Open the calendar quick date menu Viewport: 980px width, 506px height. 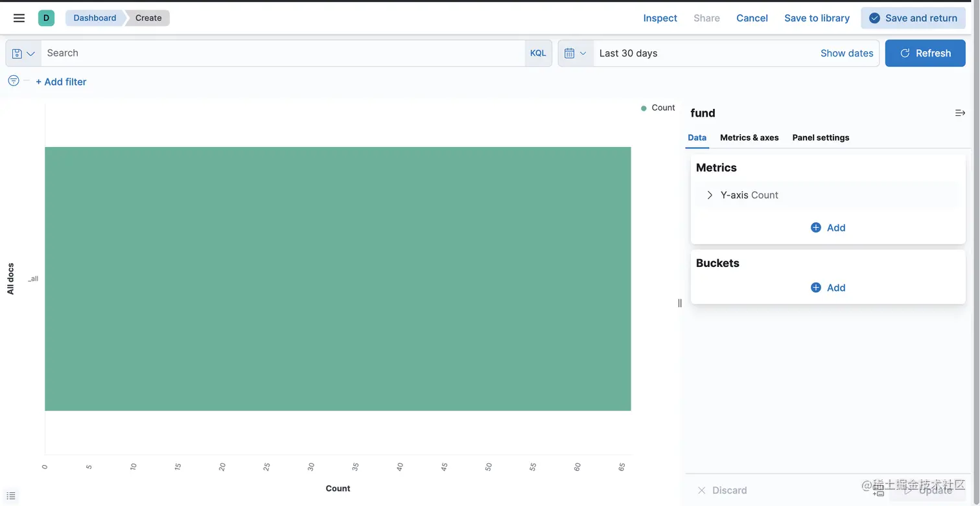[x=575, y=53]
